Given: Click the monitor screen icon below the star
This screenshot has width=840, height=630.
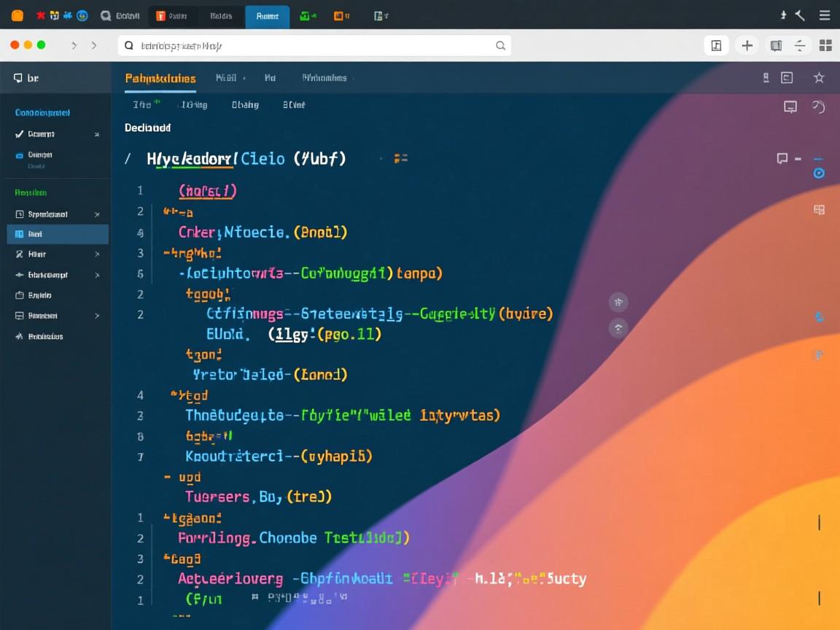Looking at the screenshot, I should (790, 107).
